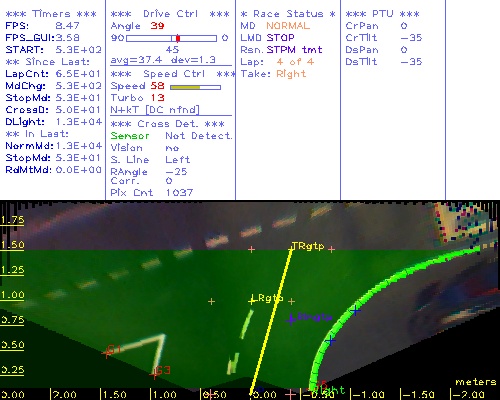Click the NORMAL mode status value
500x400 pixels.
(x=288, y=26)
